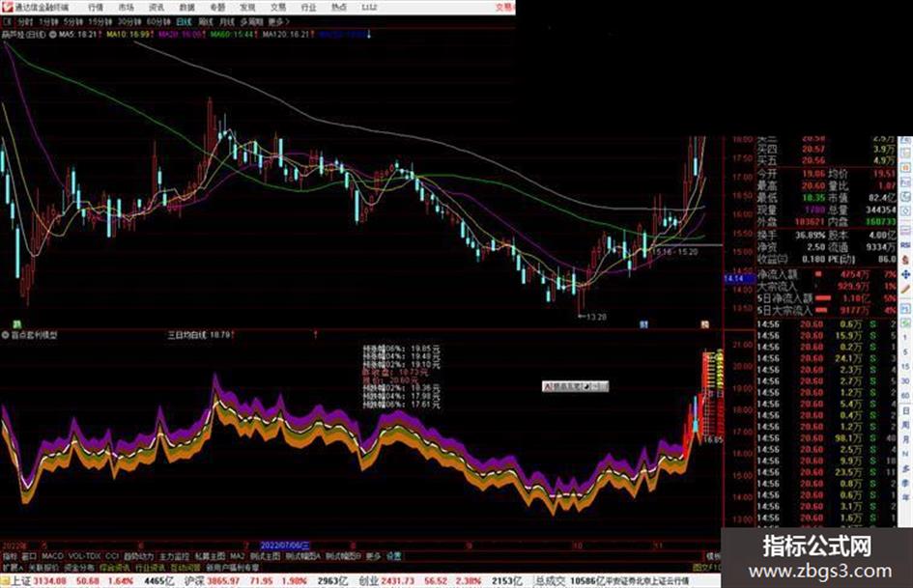The width and height of the screenshot is (913, 588).
Task: Switch to CCI indicator tab
Action: [x=111, y=556]
